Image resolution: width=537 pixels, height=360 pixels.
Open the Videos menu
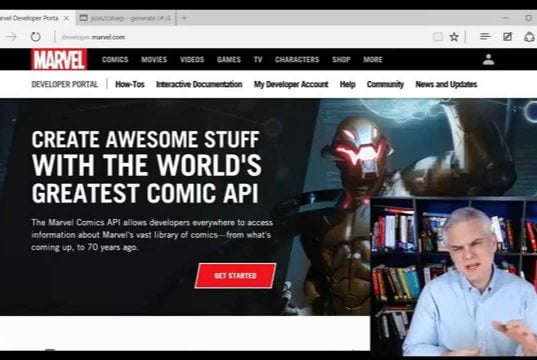[192, 60]
